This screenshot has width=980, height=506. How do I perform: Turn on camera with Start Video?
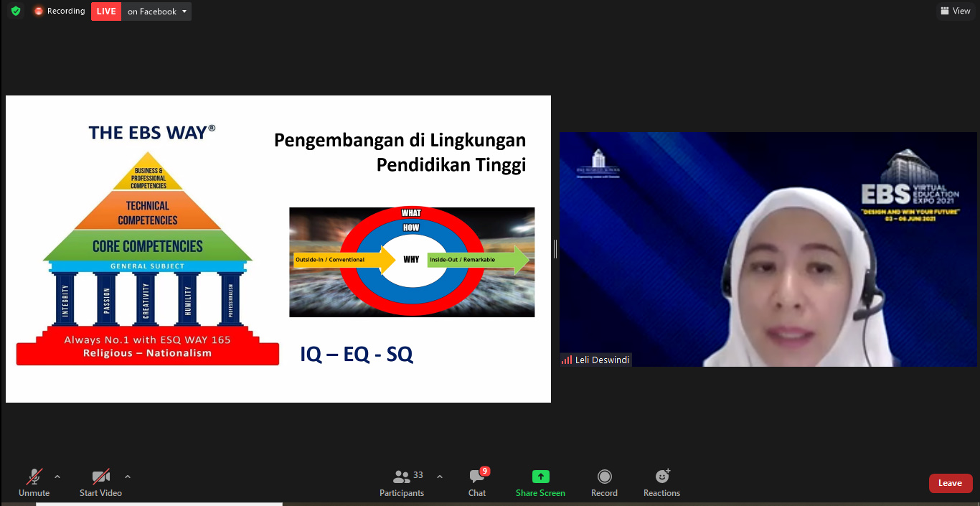(100, 477)
